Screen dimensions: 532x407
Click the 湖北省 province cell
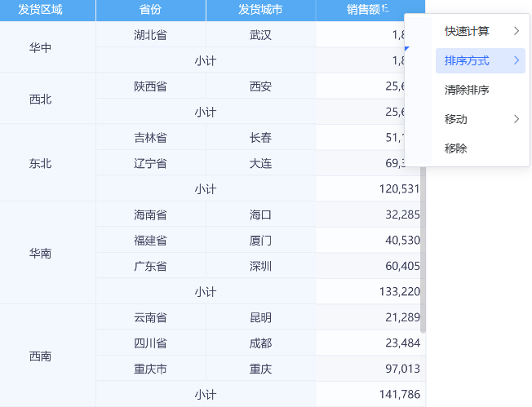click(x=150, y=34)
